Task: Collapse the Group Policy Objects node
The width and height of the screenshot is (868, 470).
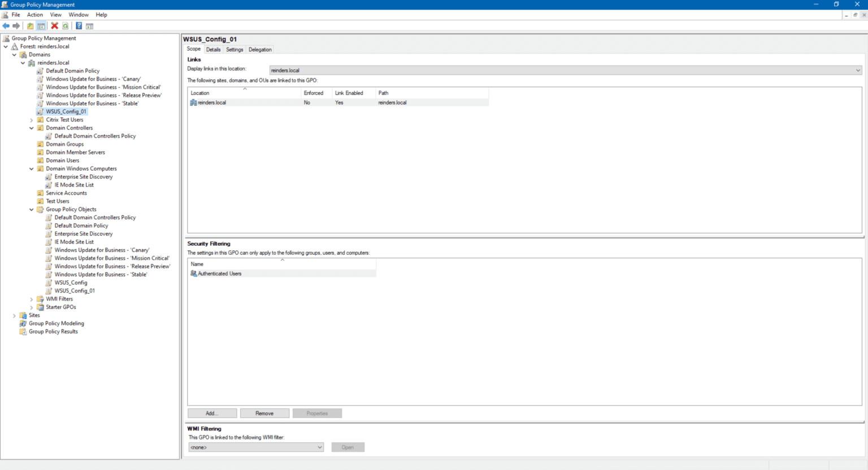Action: tap(32, 209)
